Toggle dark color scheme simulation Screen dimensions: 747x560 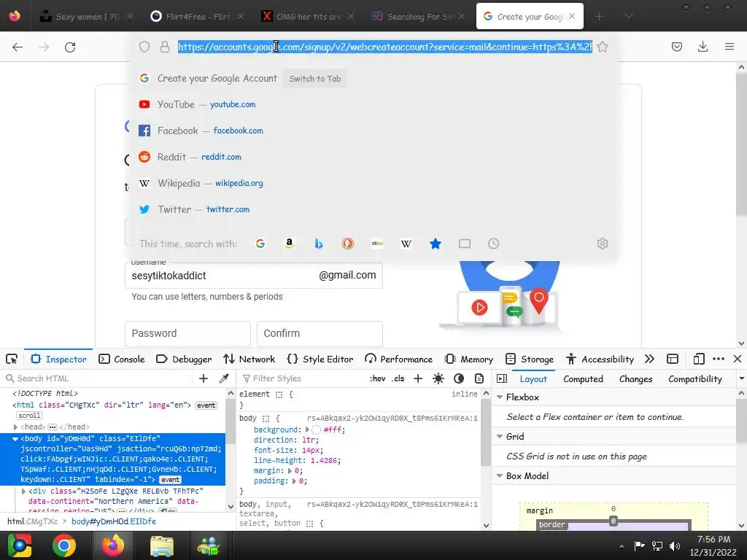click(459, 378)
